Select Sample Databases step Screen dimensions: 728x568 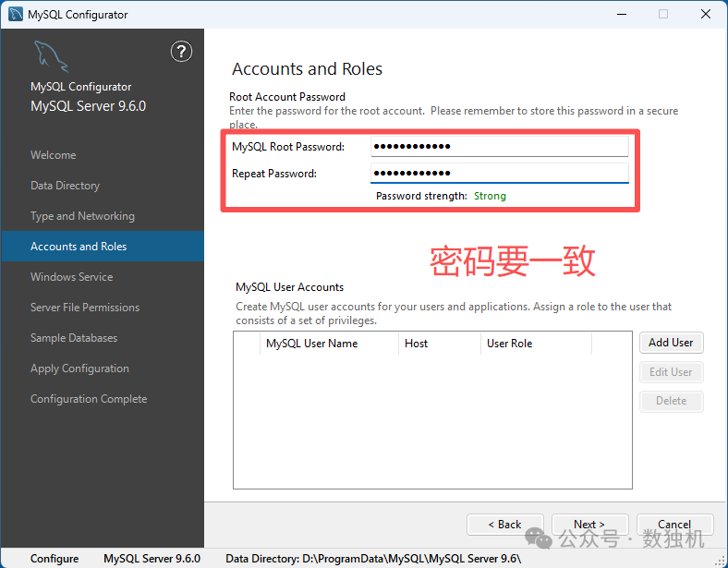(74, 338)
